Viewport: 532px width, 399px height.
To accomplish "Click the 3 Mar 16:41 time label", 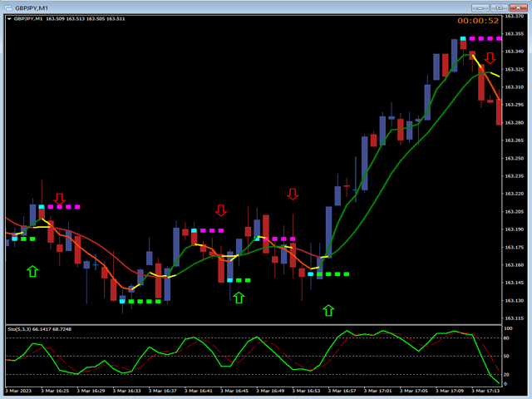I will pyautogui.click(x=202, y=390).
